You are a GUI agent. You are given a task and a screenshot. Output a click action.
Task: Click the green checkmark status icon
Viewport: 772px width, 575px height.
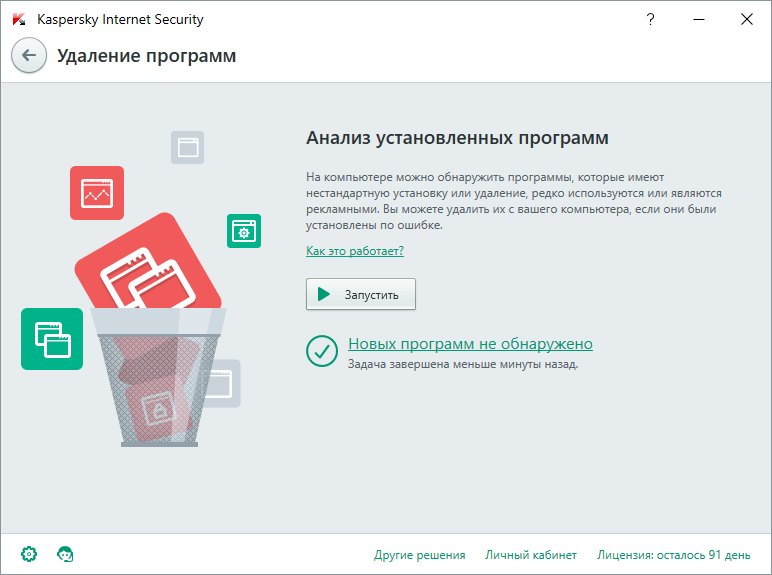pos(322,351)
